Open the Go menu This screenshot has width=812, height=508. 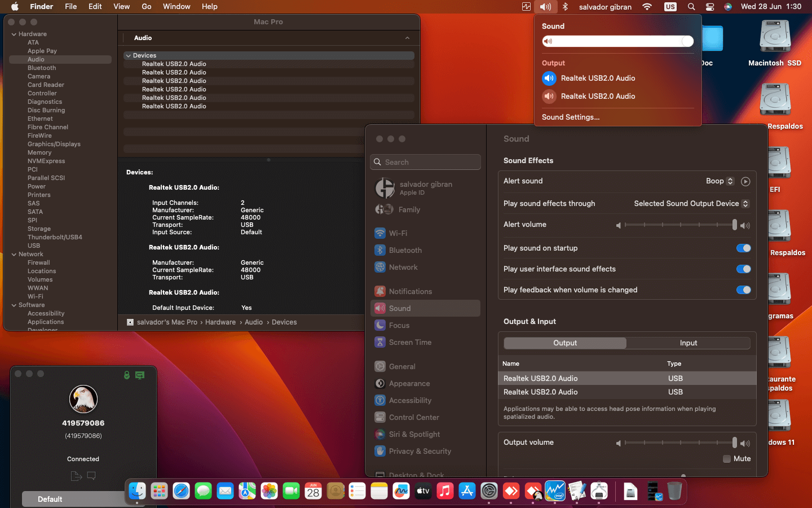[x=147, y=7]
